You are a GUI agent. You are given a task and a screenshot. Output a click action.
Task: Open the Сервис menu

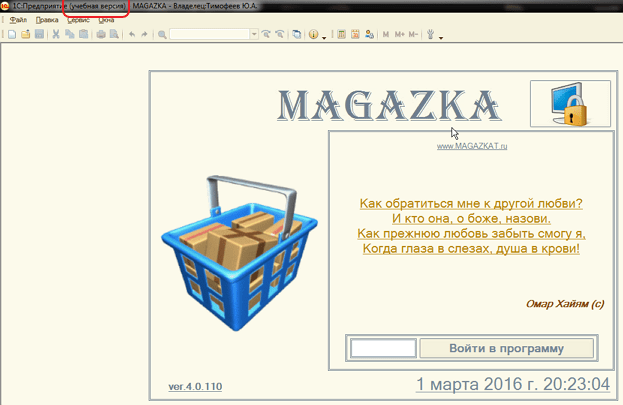(x=78, y=20)
